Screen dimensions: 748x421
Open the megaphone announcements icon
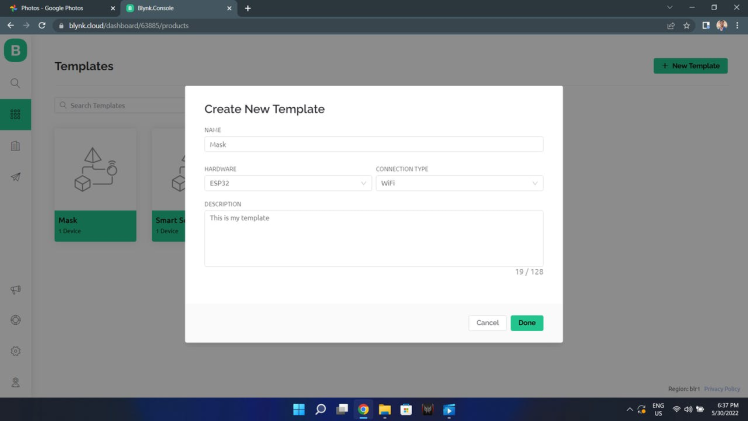15,289
